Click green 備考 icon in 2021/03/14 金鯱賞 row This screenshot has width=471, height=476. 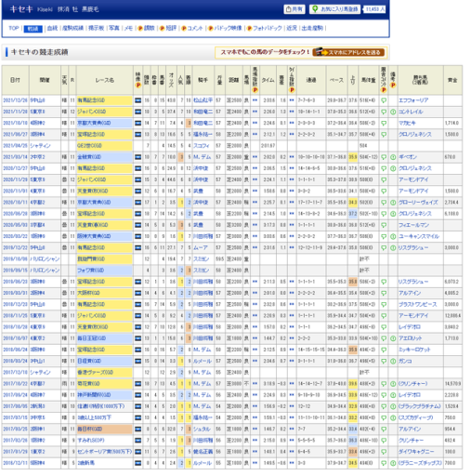tap(393, 157)
